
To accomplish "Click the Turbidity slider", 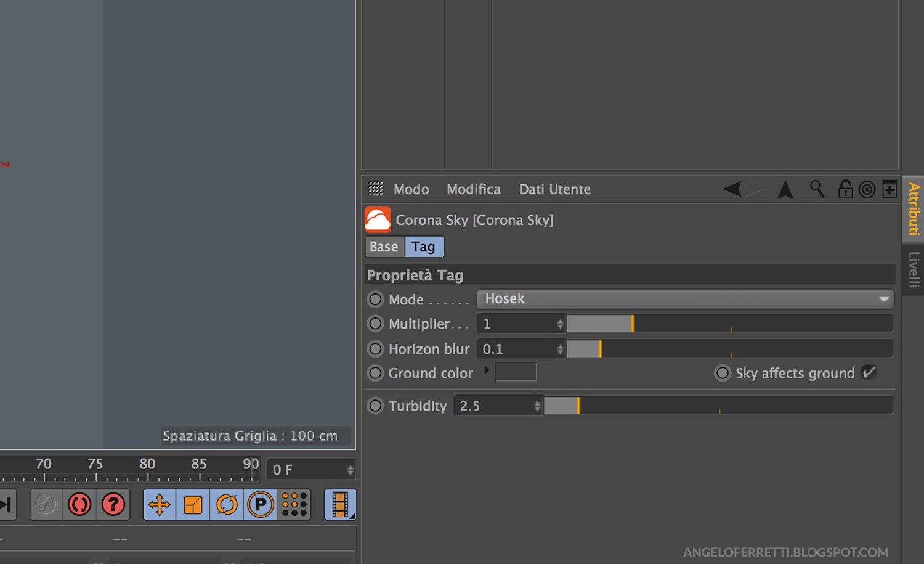I will 718,406.
